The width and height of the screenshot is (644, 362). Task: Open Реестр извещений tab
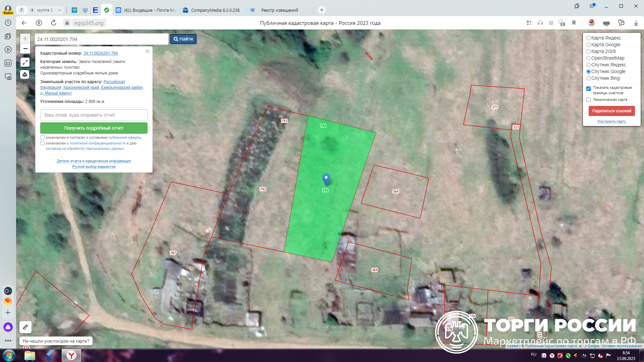(279, 10)
